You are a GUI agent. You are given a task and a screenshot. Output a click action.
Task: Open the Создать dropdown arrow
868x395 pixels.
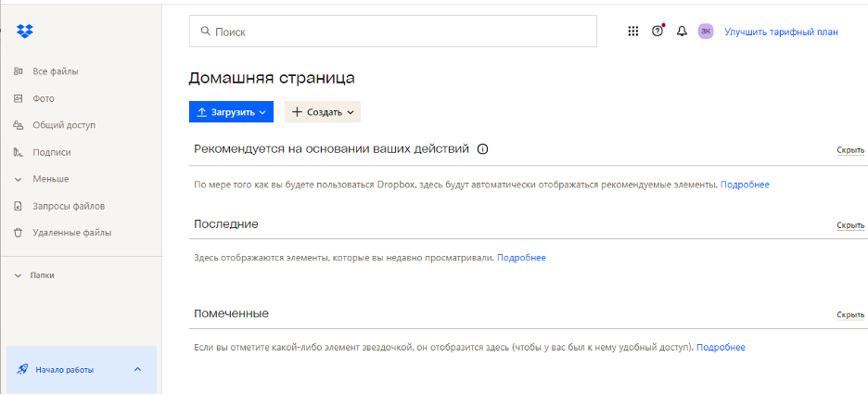pos(351,112)
